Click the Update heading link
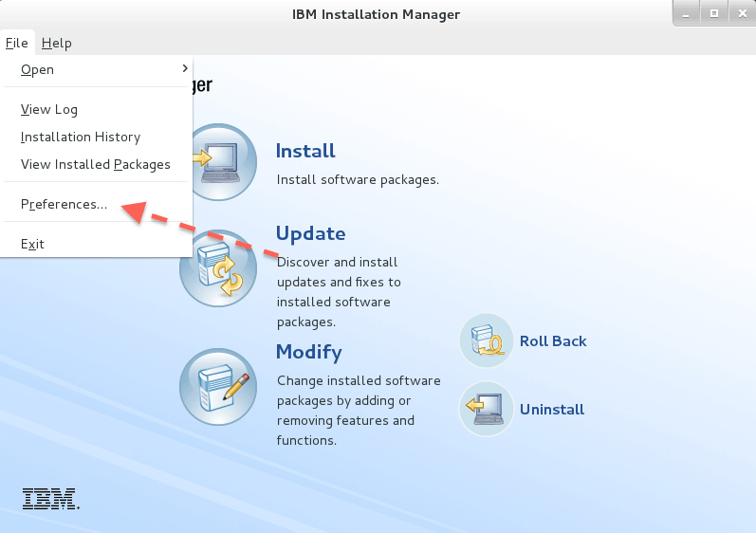This screenshot has height=533, width=756. pos(310,233)
